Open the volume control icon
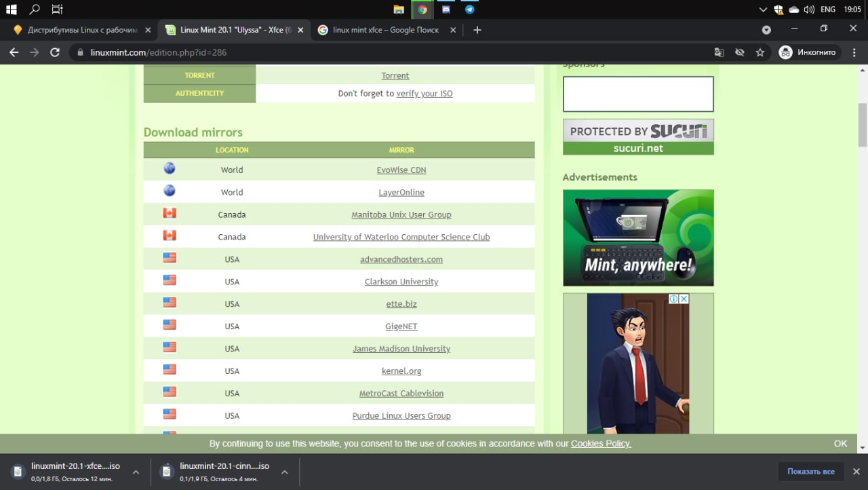 pyautogui.click(x=808, y=10)
